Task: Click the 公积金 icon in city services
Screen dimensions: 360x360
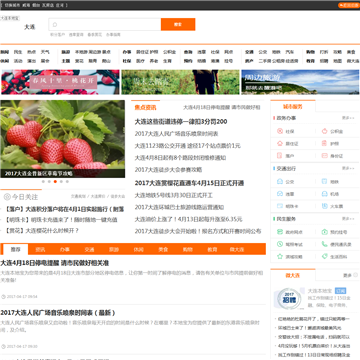Action: (324, 131)
